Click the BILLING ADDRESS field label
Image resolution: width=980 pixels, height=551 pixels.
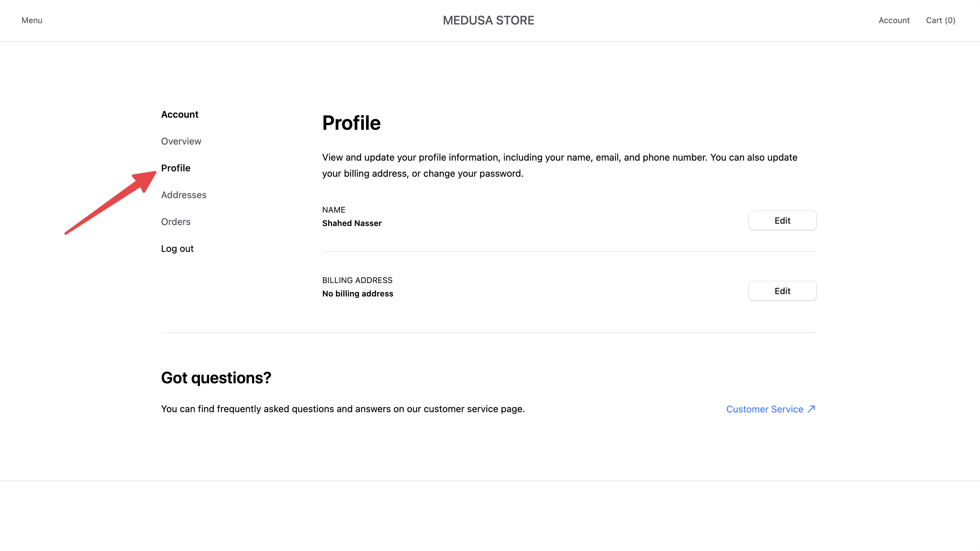click(x=357, y=280)
